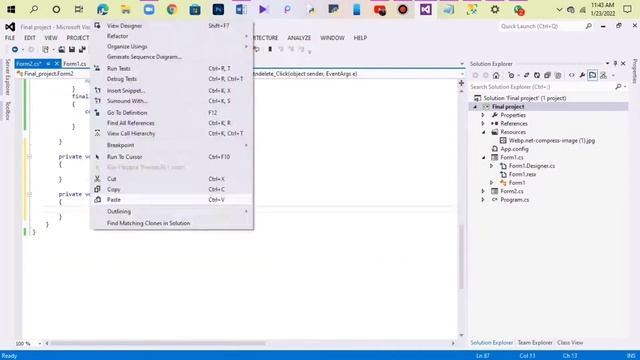640x360 pixels.
Task: Click the Save toolbar icon
Action: coord(72,49)
